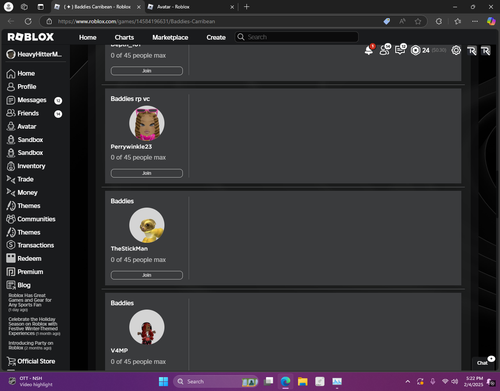Image resolution: width=500 pixels, height=391 pixels.
Task: Go to Create in top navigation
Action: pos(216,37)
